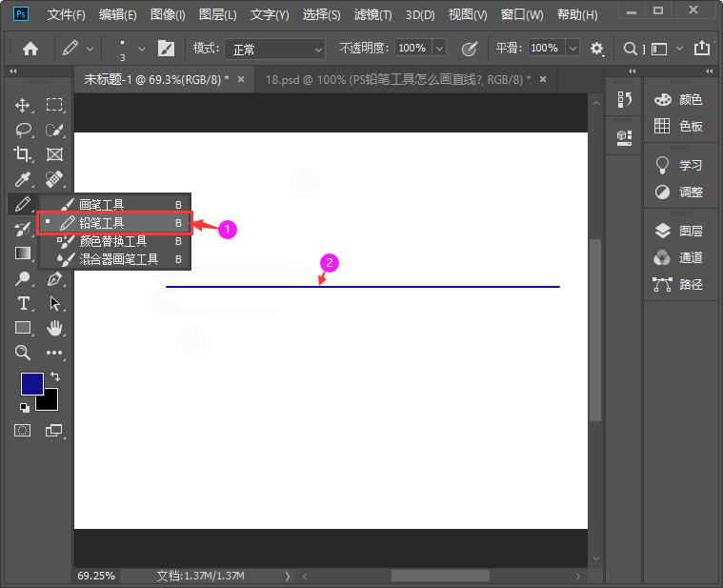The height and width of the screenshot is (588, 723).
Task: Click the black background color swatch
Action: pos(50,402)
